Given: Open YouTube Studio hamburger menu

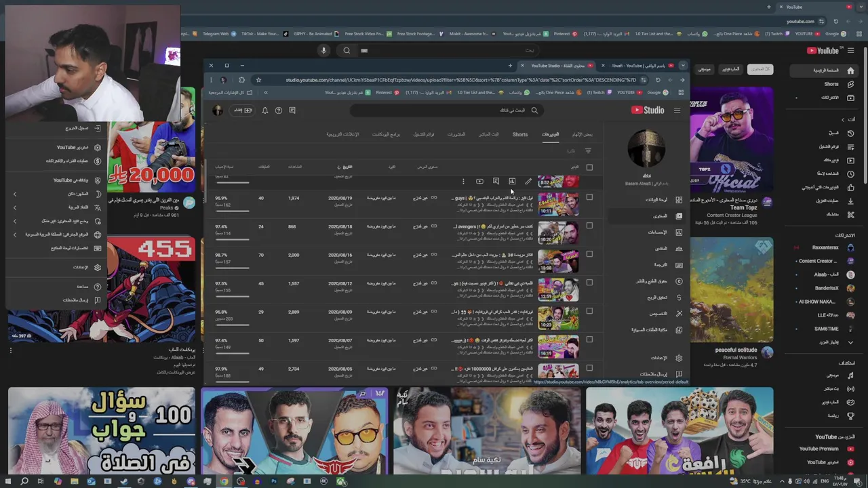Looking at the screenshot, I should 677,110.
